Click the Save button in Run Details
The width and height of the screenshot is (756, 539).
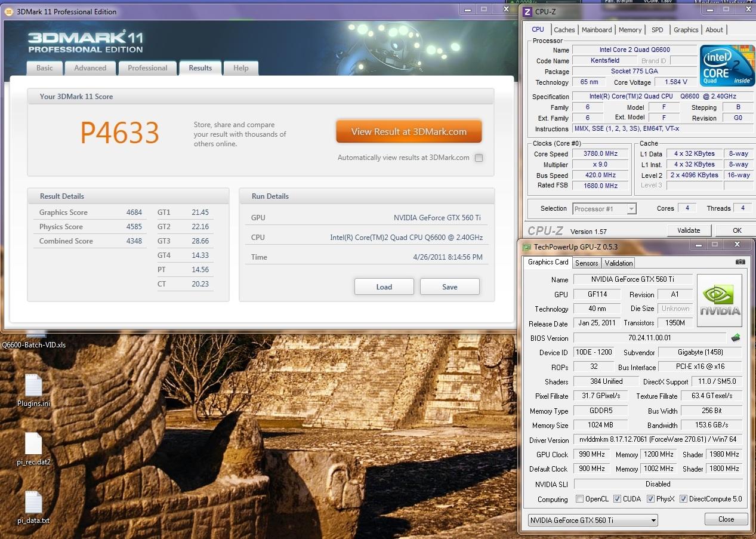[450, 287]
